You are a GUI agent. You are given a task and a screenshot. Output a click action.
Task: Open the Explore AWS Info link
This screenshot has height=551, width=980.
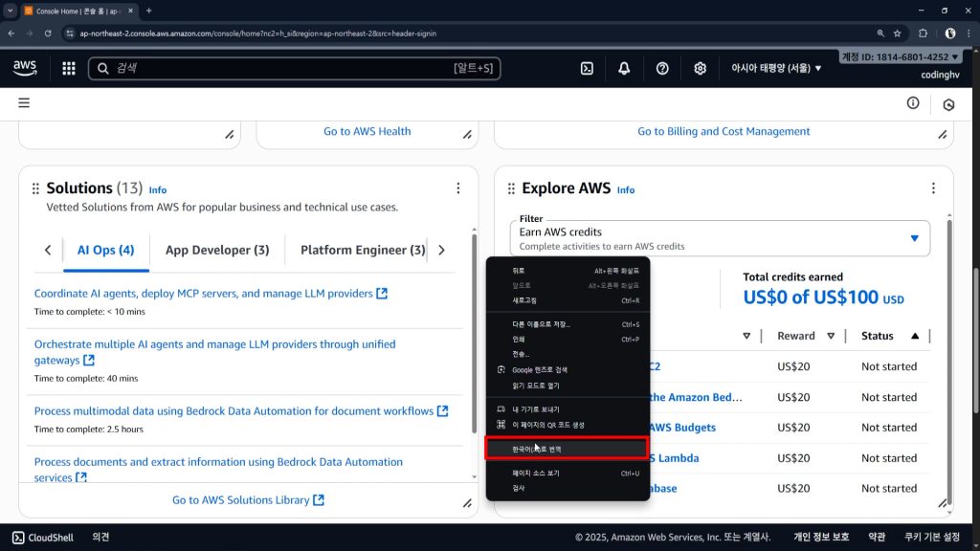coord(626,190)
